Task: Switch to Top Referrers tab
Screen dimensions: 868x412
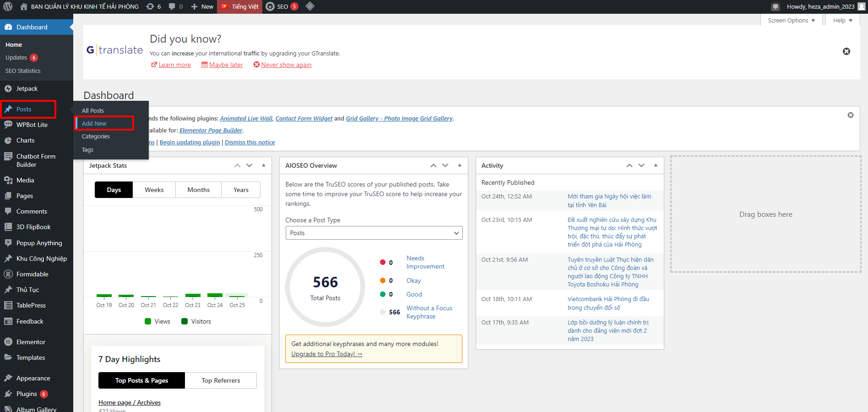Action: coord(221,380)
